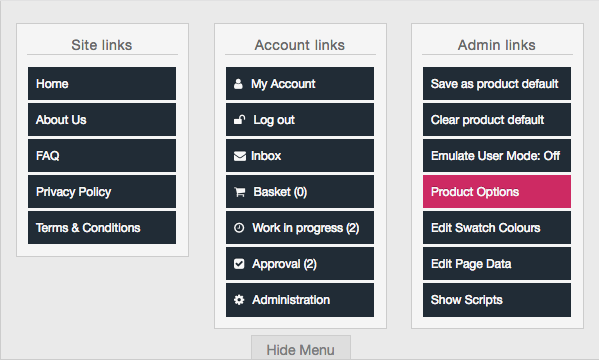The width and height of the screenshot is (599, 360).
Task: Open the FAQ link
Action: (102, 156)
